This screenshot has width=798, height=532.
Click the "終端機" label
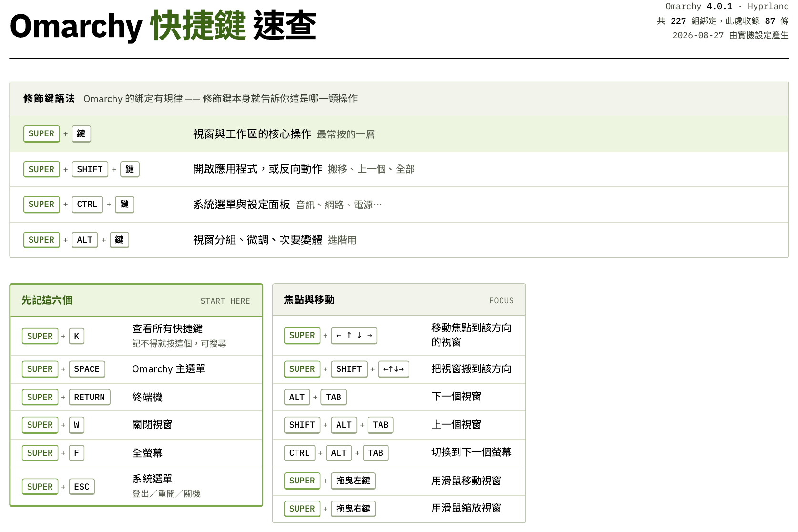147,397
